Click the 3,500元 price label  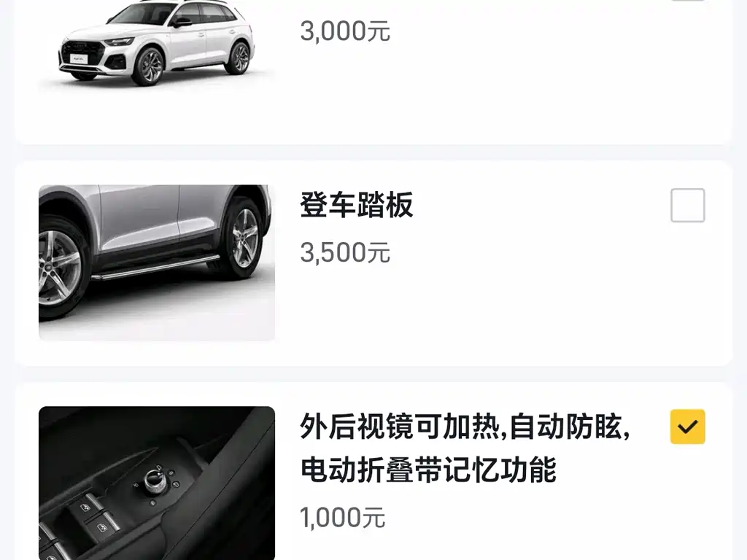(345, 252)
